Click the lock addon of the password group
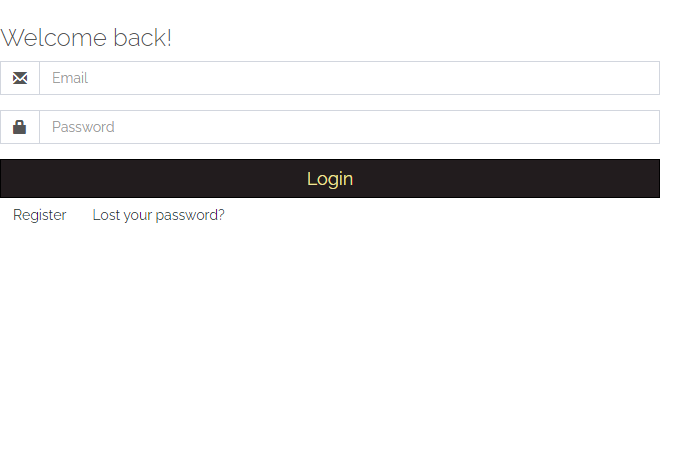 (20, 127)
